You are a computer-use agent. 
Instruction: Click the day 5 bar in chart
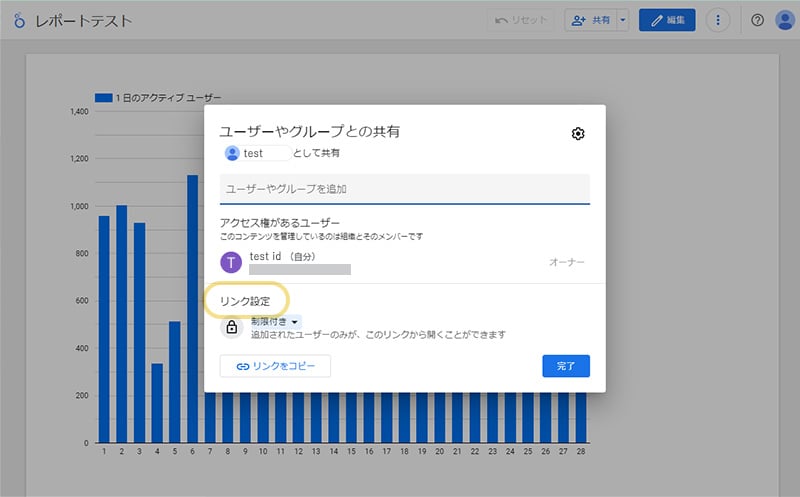pyautogui.click(x=174, y=382)
